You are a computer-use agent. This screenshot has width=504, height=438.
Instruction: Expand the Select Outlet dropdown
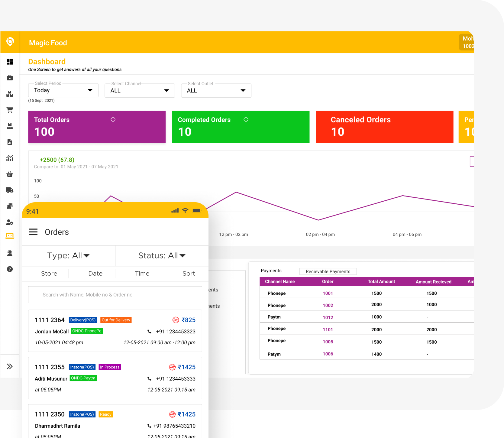point(216,91)
